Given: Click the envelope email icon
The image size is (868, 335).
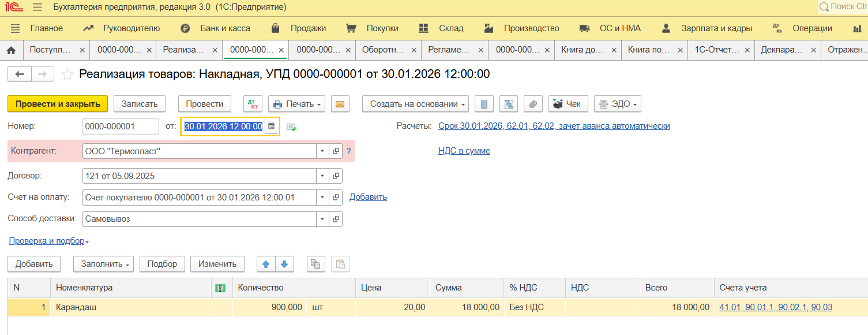Looking at the screenshot, I should (340, 104).
